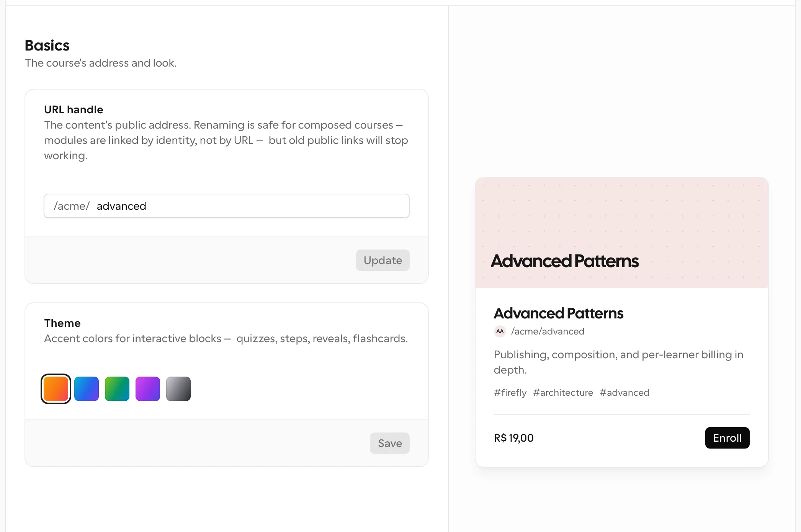Click the Save button under Theme
The width and height of the screenshot is (801, 532).
pos(390,443)
